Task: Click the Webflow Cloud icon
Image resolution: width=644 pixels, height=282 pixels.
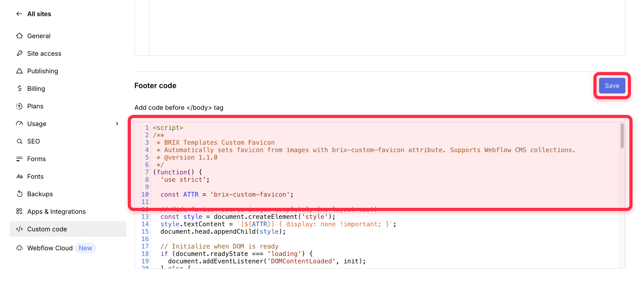Action: [x=20, y=248]
